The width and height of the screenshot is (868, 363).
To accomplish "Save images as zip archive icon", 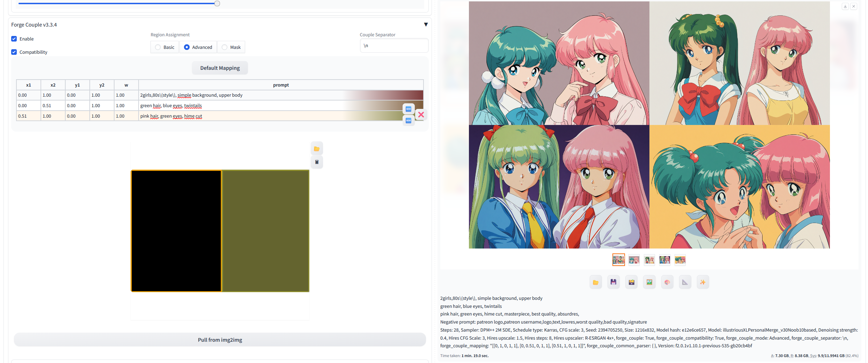I will (632, 282).
